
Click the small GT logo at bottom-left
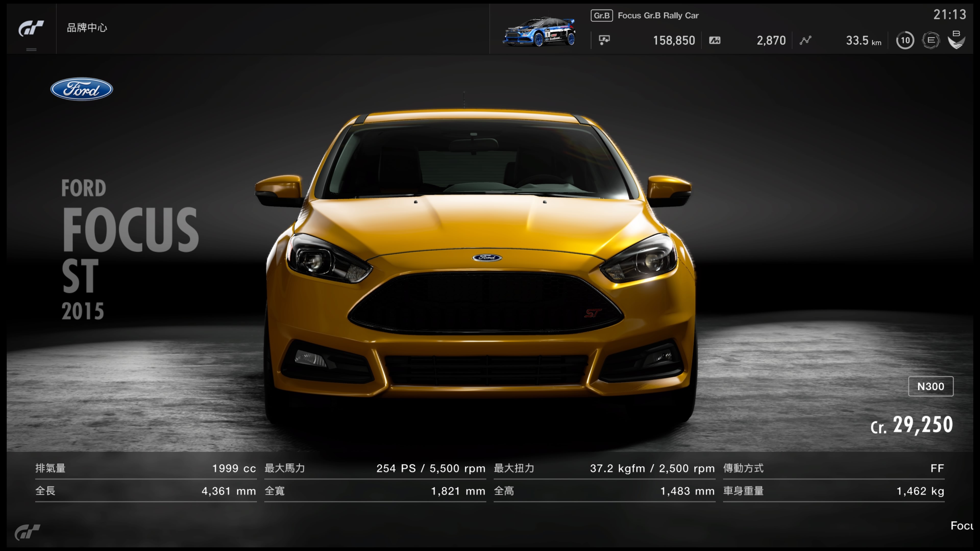(27, 532)
